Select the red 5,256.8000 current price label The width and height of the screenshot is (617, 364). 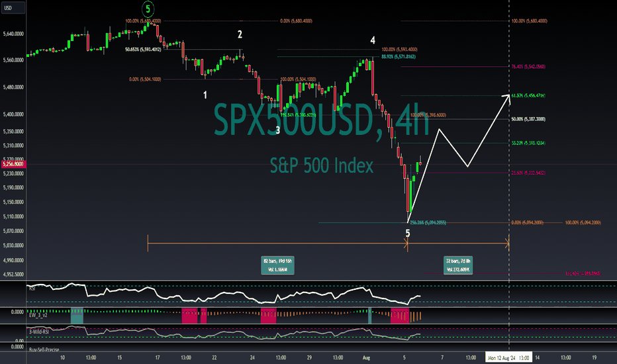(x=13, y=164)
